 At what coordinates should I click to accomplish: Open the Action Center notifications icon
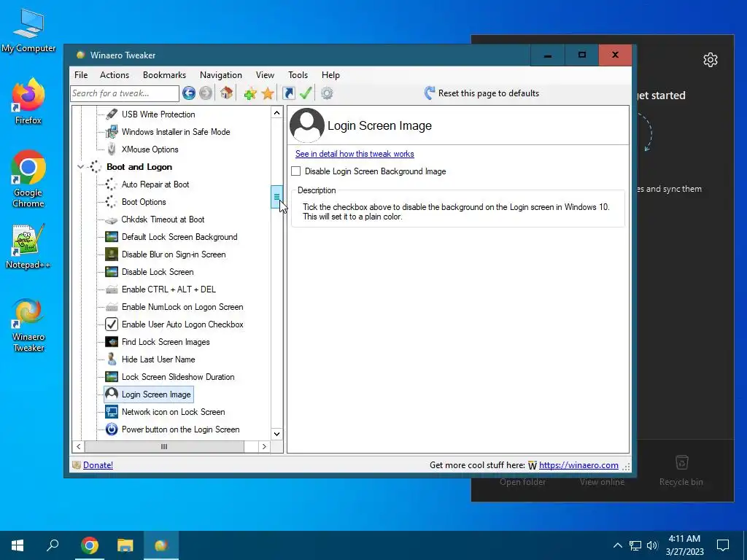coord(723,545)
